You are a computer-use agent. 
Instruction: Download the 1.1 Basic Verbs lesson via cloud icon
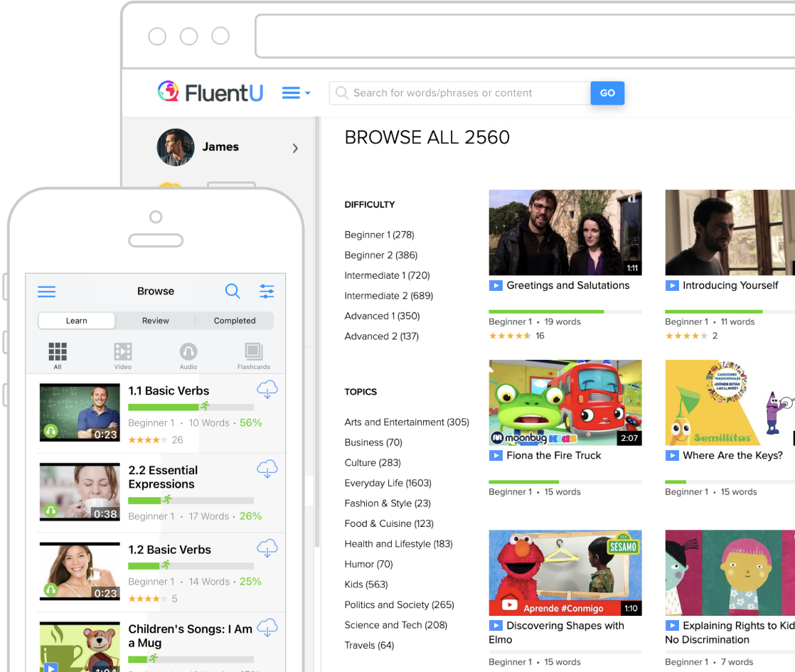pyautogui.click(x=267, y=390)
